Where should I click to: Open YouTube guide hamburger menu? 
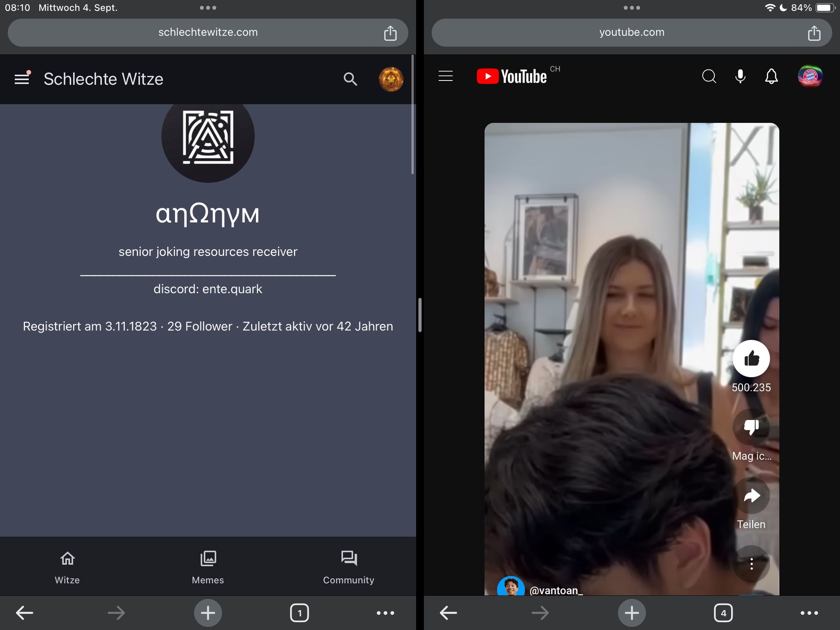[x=445, y=76]
